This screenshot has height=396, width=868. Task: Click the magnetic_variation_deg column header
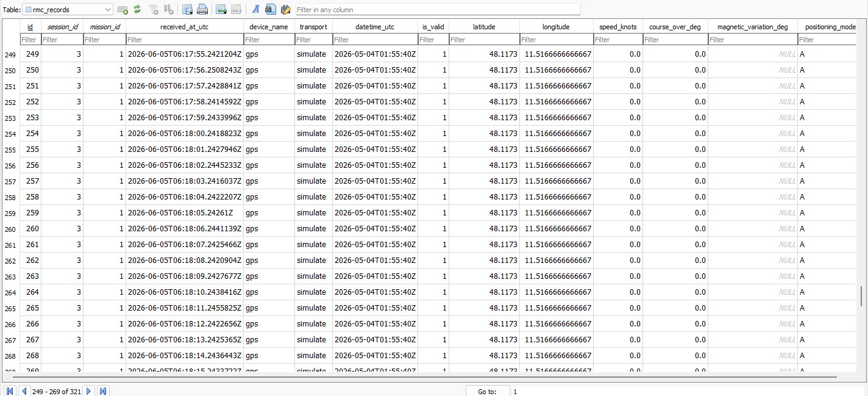pyautogui.click(x=753, y=27)
